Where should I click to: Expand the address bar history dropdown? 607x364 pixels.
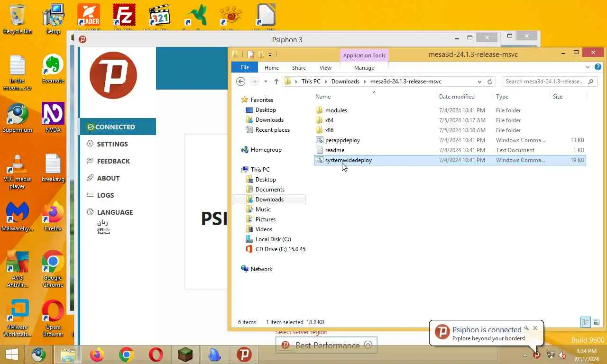(x=479, y=82)
